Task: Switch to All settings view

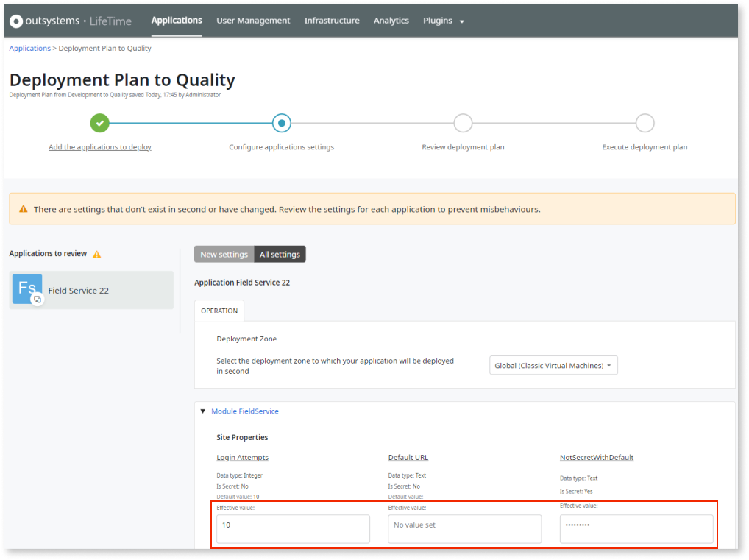Action: [x=280, y=254]
